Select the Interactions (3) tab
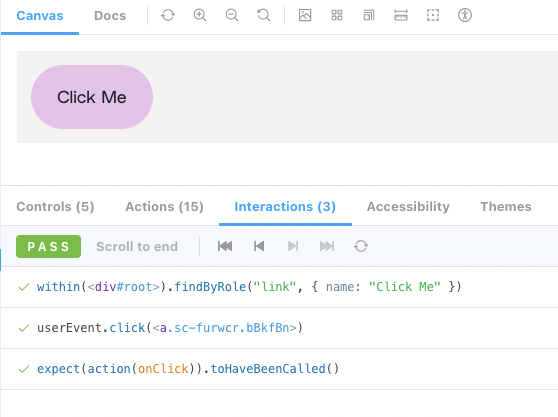Screen dimensions: 558x417 point(285,206)
